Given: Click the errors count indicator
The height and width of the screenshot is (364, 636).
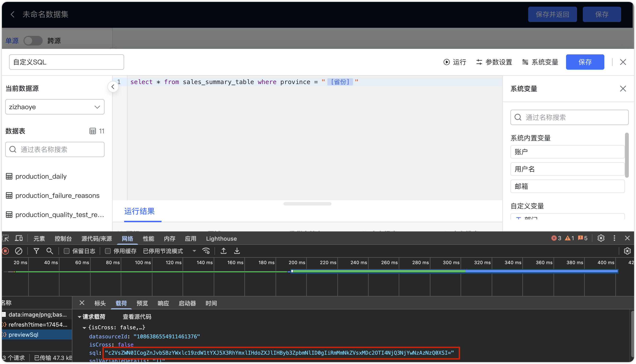Looking at the screenshot, I should [556, 238].
